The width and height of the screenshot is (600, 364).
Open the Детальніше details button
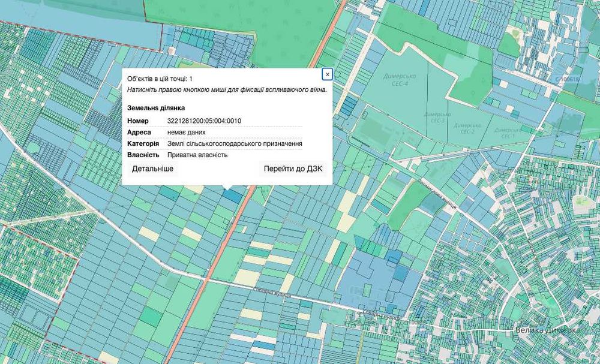152,169
